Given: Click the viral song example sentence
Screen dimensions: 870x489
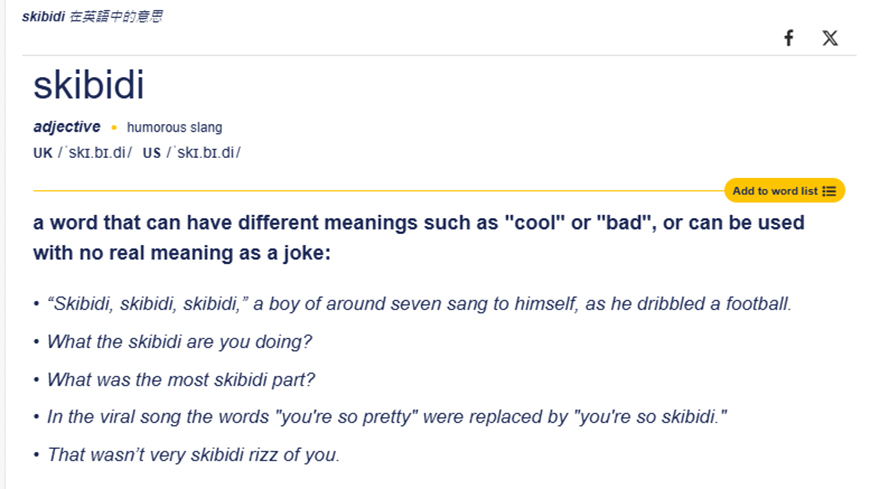Looking at the screenshot, I should pyautogui.click(x=387, y=417).
